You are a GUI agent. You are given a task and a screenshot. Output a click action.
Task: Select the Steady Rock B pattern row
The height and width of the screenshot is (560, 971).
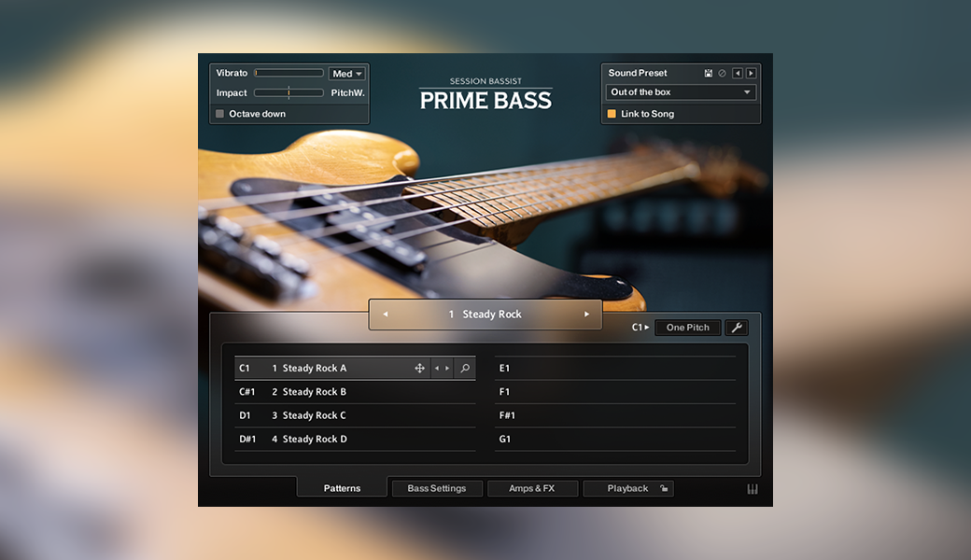[x=355, y=392]
